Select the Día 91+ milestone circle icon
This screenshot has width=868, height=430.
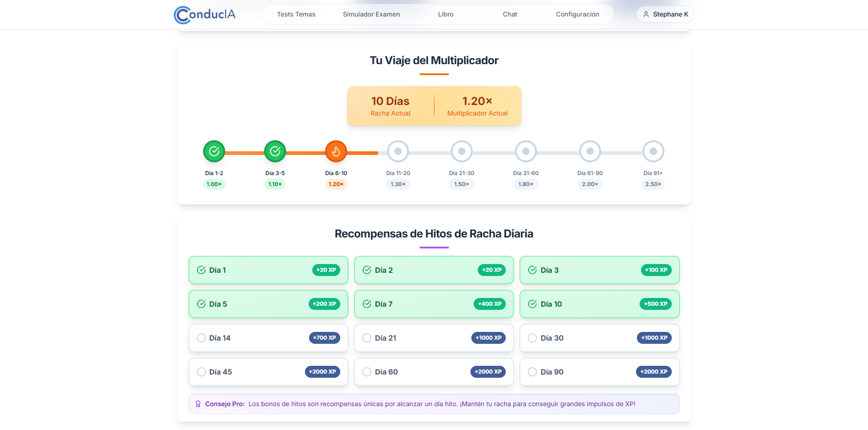tap(653, 151)
